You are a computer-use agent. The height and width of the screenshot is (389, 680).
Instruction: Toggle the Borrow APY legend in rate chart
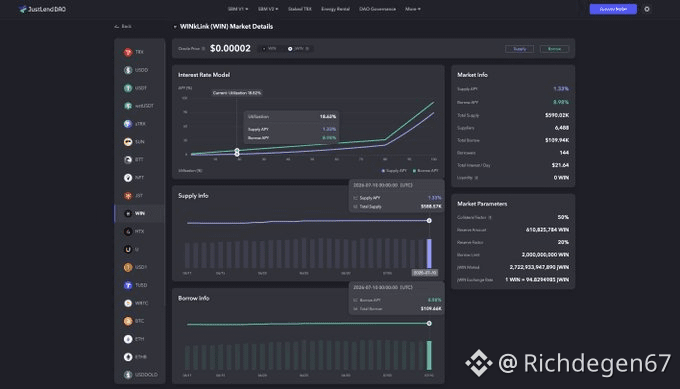coord(426,170)
